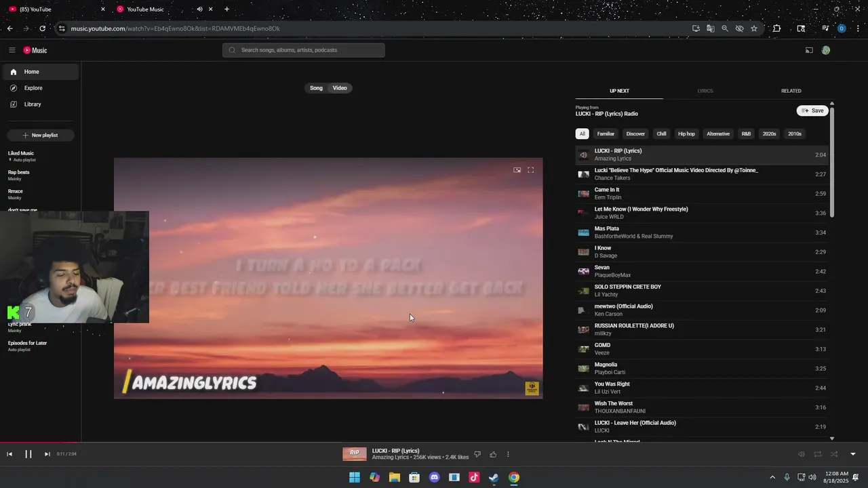Switch to Song mode
This screenshot has width=868, height=488.
(316, 88)
